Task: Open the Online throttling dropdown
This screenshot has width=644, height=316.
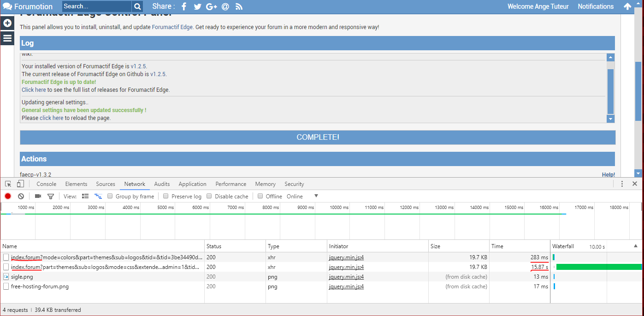Action: click(x=302, y=196)
